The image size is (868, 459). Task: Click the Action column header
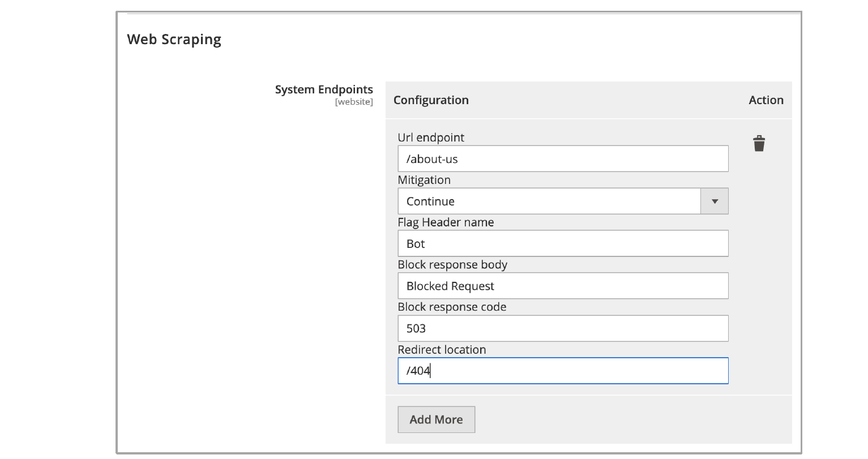click(x=766, y=100)
